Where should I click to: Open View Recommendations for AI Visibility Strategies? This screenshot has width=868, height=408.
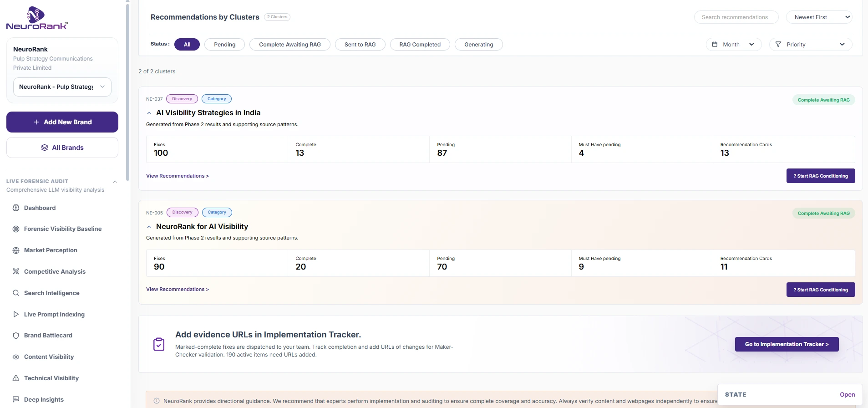(x=178, y=176)
